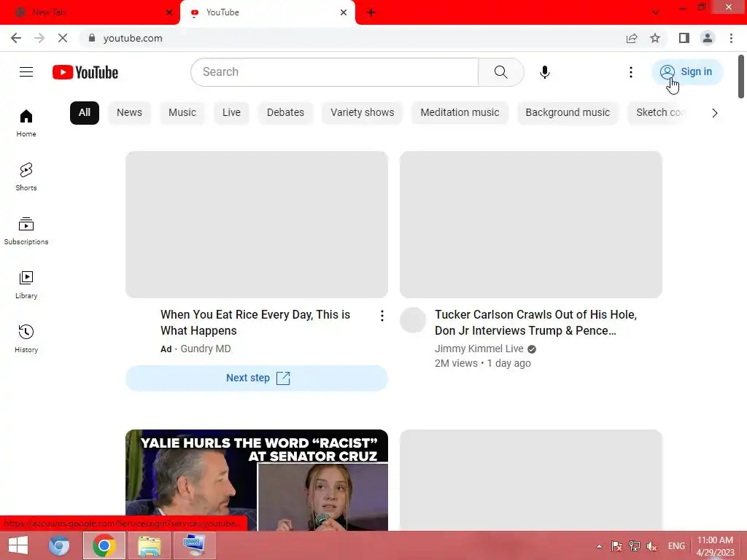Switch to the New Tab tab

[x=90, y=12]
